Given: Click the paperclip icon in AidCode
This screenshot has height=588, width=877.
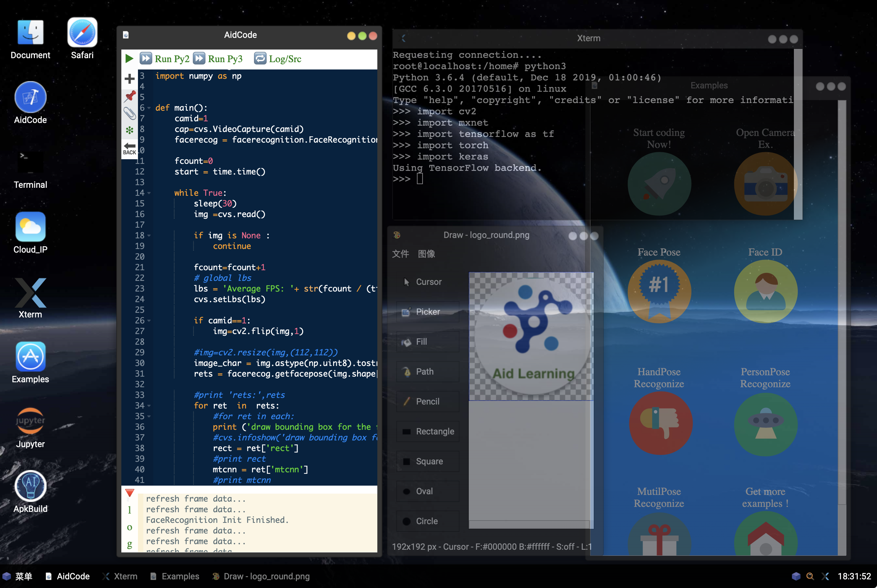Looking at the screenshot, I should coord(130,113).
